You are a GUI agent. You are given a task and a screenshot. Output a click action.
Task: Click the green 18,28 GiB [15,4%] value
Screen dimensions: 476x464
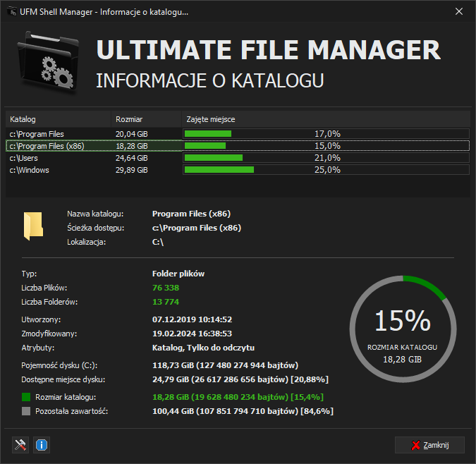click(238, 397)
